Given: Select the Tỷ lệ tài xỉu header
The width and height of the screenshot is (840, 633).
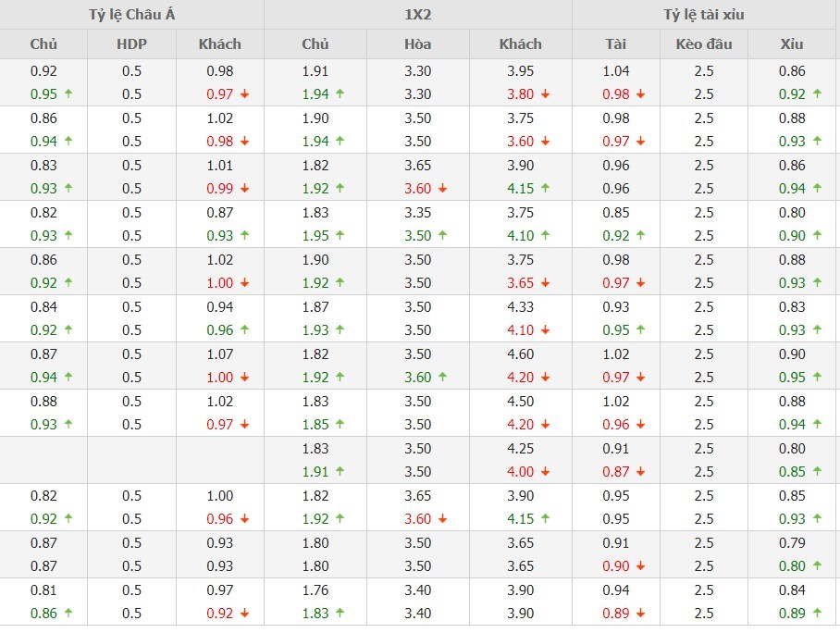Looking at the screenshot, I should [704, 15].
